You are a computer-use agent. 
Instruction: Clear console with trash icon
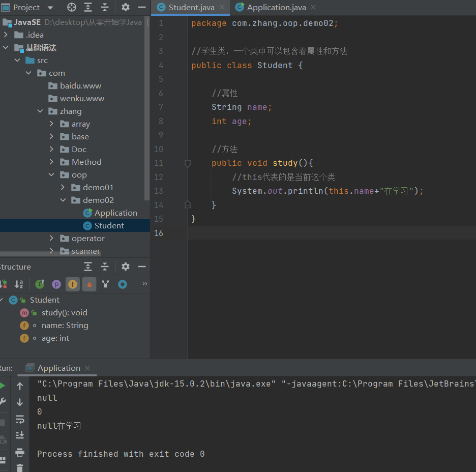(x=20, y=468)
